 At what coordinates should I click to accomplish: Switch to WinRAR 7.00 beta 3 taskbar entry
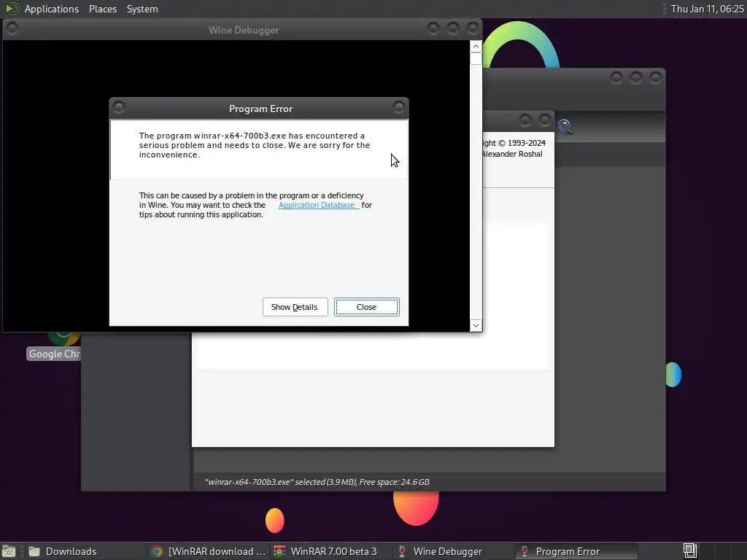pos(331,551)
